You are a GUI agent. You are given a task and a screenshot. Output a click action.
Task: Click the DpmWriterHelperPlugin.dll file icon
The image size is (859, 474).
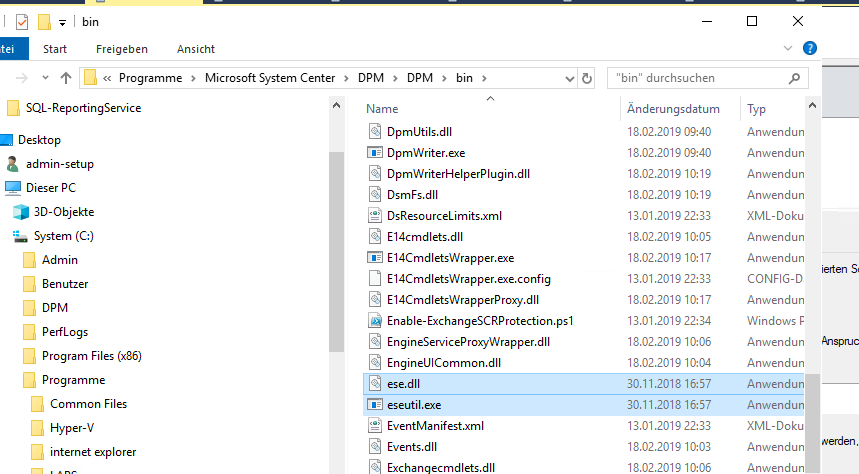click(x=375, y=174)
